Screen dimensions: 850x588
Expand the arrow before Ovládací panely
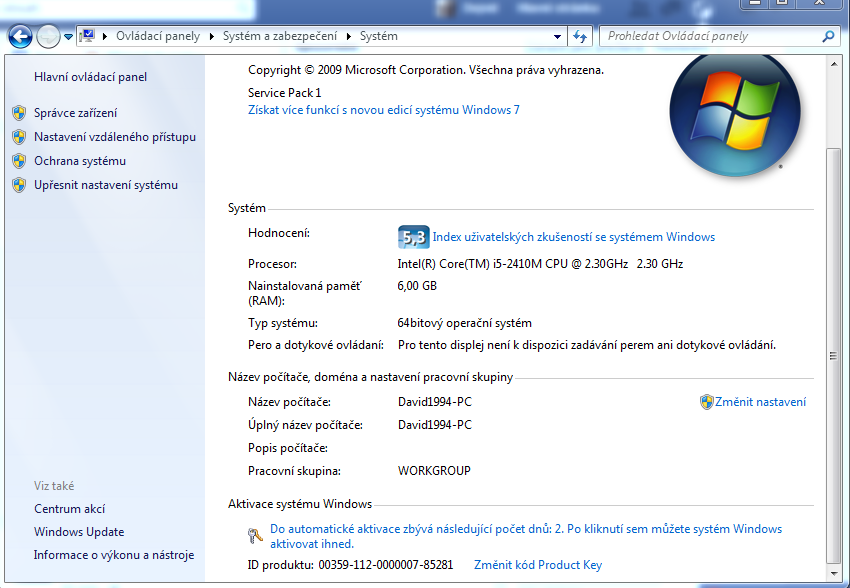pyautogui.click(x=105, y=36)
